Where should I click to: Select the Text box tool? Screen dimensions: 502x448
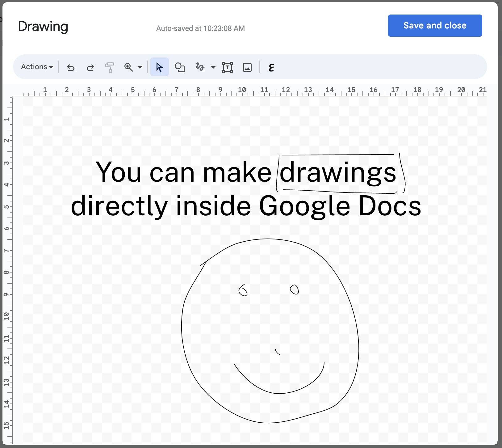coord(228,67)
